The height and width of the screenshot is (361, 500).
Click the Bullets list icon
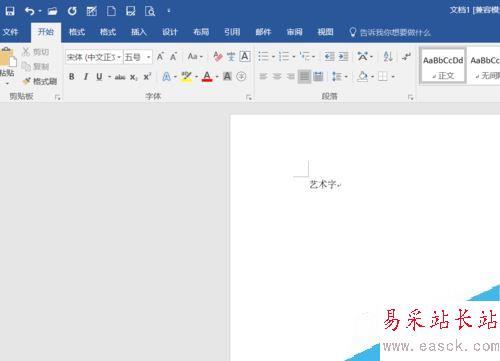point(263,56)
